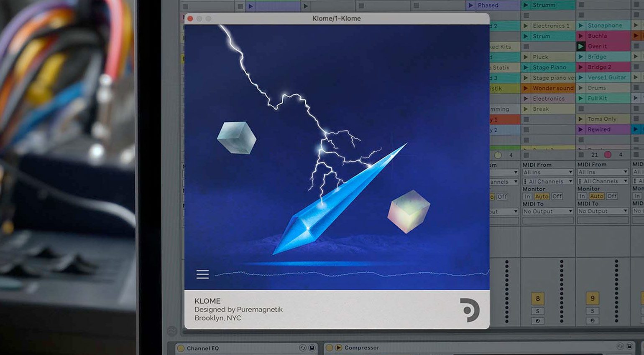Set track 9 Monitor to In
Screen dimensions: 644x355
coord(582,196)
